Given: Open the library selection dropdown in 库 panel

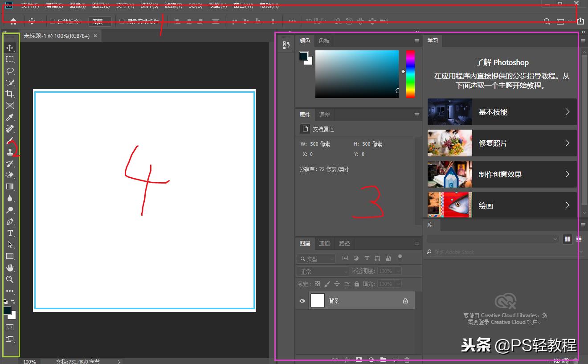Looking at the screenshot, I should pos(493,239).
